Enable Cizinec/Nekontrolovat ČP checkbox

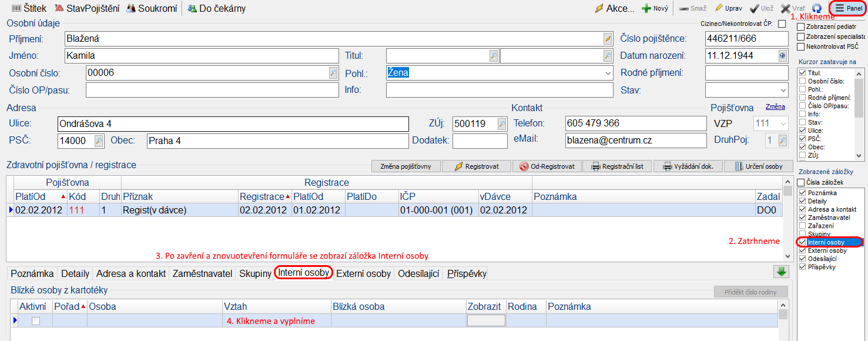pyautogui.click(x=782, y=24)
